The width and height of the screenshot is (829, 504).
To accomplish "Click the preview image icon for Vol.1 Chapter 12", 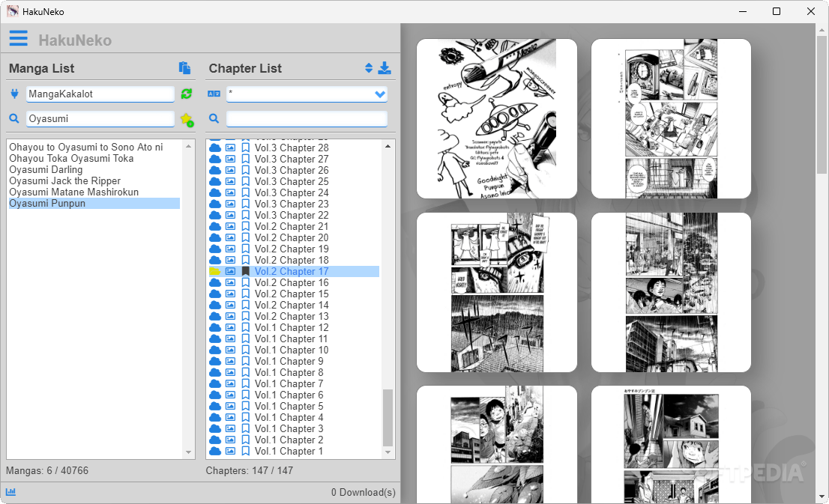I will pos(231,327).
